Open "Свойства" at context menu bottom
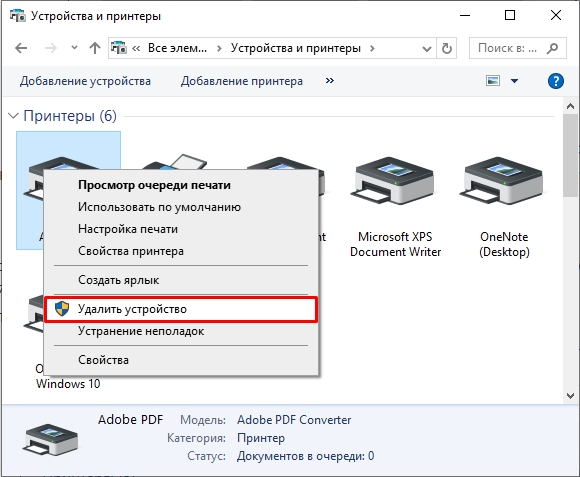The width and height of the screenshot is (580, 477). [x=181, y=360]
